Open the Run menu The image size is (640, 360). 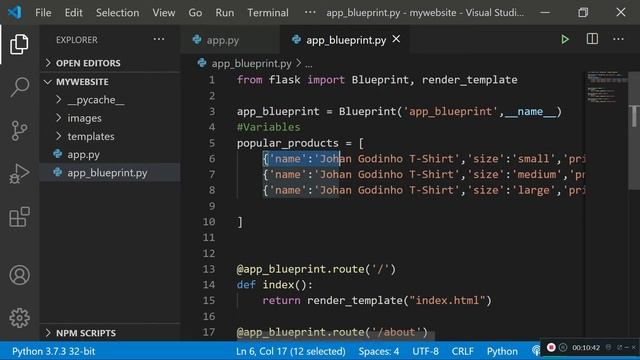[x=225, y=13]
